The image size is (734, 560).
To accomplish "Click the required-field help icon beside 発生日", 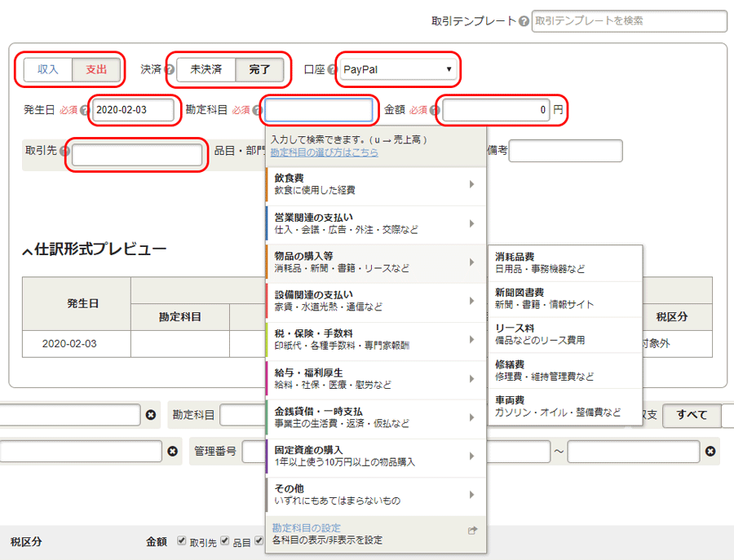I will [x=83, y=109].
